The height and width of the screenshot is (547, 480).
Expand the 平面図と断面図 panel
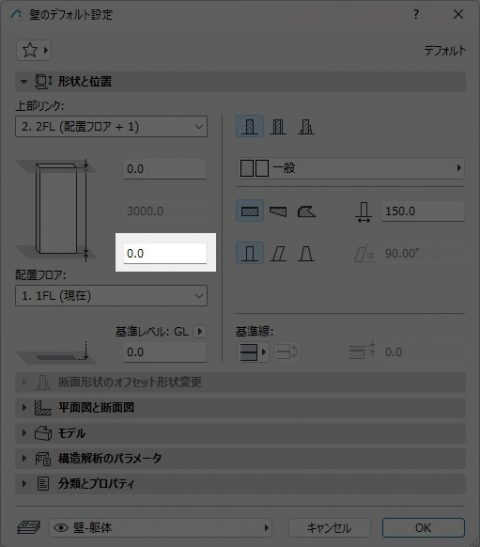(240, 408)
